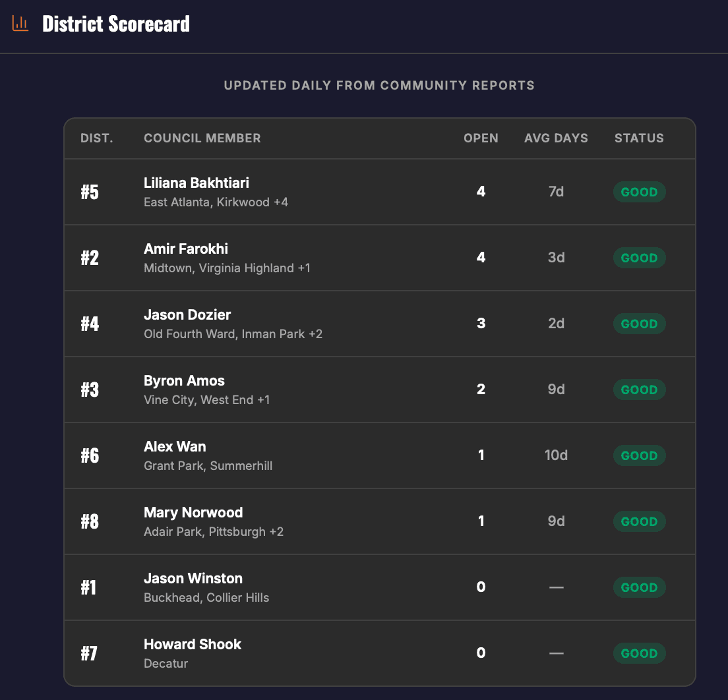This screenshot has height=700, width=728.
Task: Click the GOOD badge for Amir Farokhi
Action: 638,258
